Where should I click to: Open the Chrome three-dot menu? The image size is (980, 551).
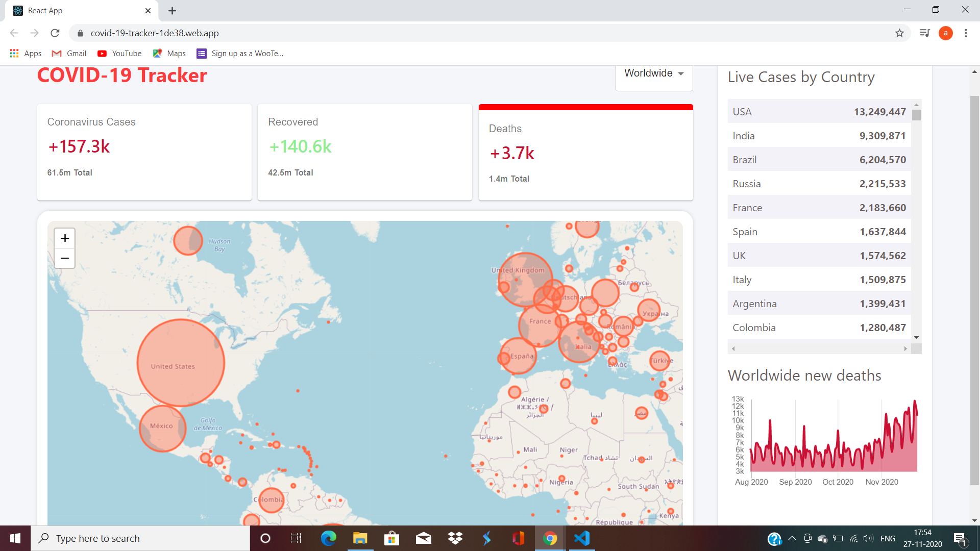pyautogui.click(x=966, y=33)
